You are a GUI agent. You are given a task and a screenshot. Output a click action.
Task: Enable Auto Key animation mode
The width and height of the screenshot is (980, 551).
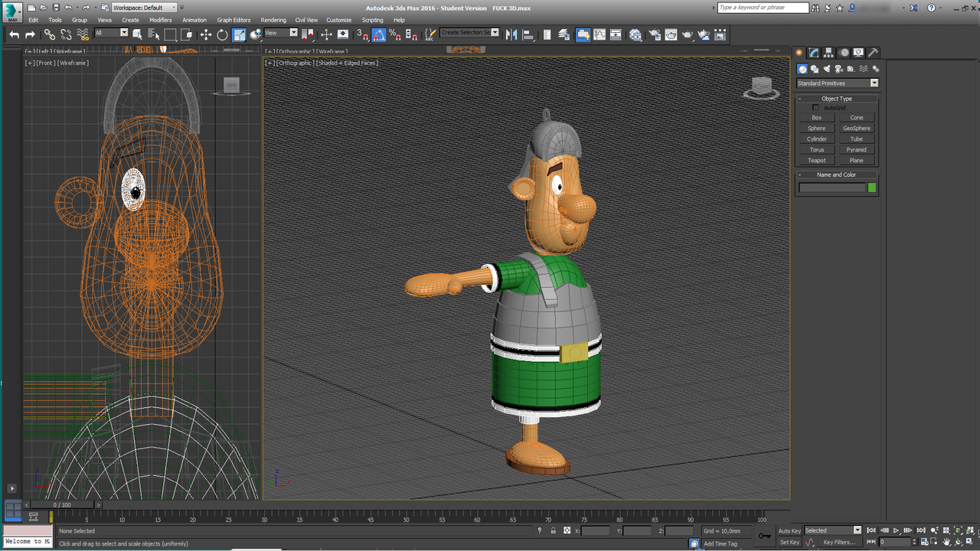pyautogui.click(x=789, y=530)
